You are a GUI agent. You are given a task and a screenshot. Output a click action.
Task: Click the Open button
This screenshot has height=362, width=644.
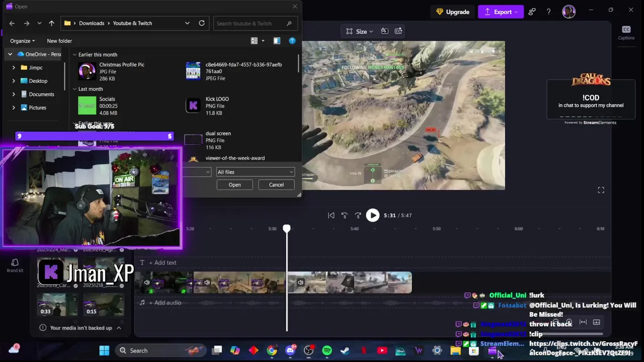click(234, 185)
